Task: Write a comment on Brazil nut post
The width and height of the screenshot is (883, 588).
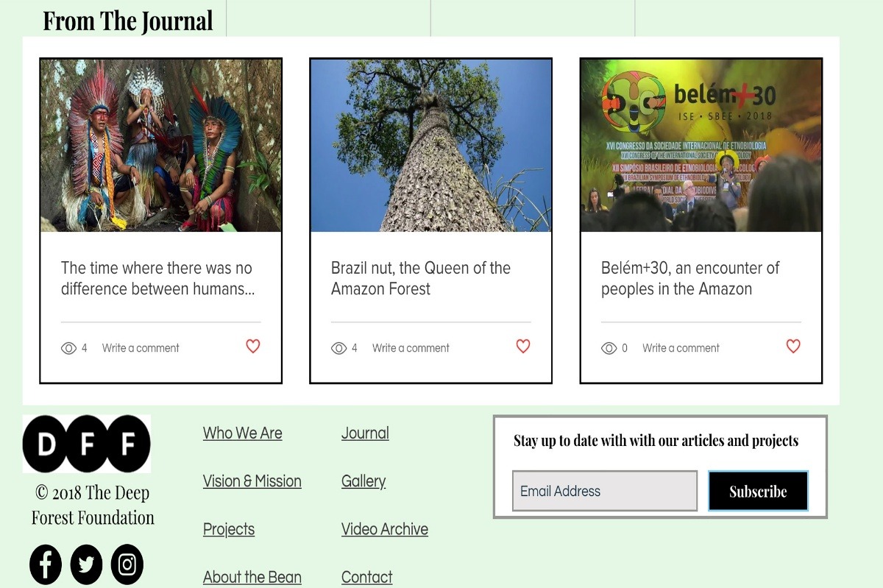Action: coord(411,348)
